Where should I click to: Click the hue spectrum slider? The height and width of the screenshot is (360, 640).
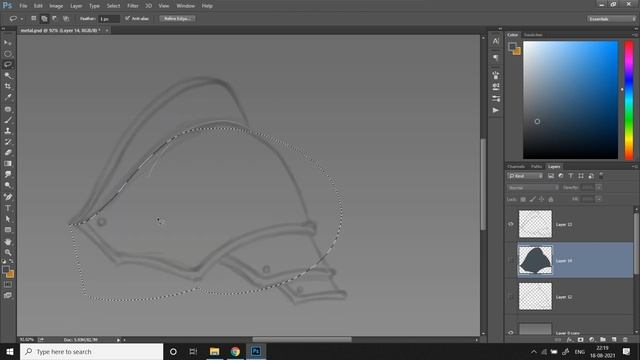click(x=629, y=100)
